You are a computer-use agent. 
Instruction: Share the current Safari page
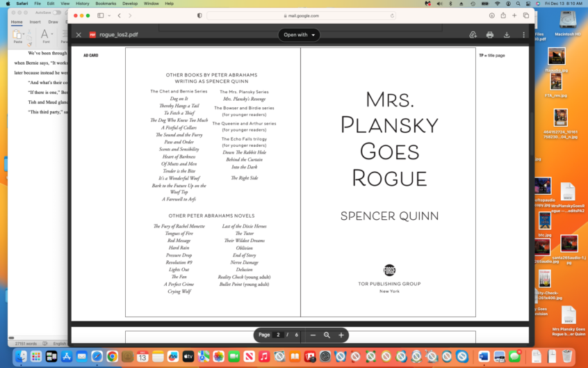coord(503,15)
